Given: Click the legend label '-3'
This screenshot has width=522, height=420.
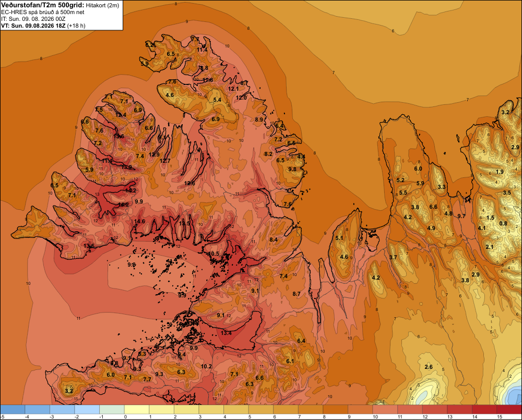Looking at the screenshot, I should pos(52,417).
